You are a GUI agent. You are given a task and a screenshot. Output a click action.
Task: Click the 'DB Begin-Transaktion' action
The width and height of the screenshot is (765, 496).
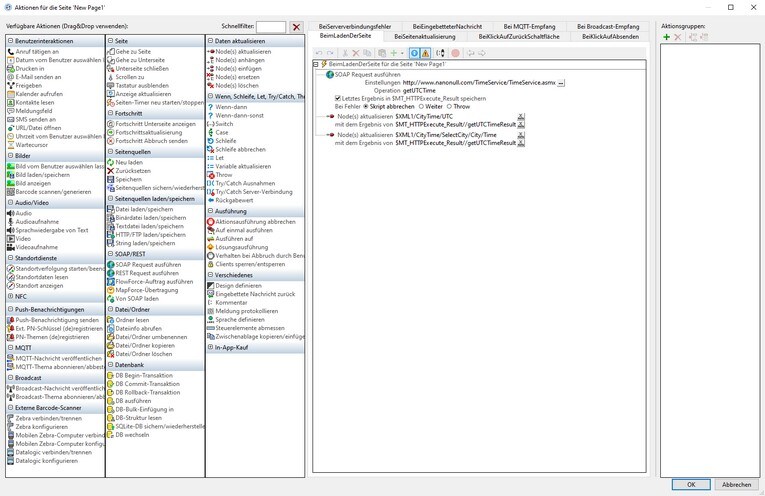click(x=147, y=375)
